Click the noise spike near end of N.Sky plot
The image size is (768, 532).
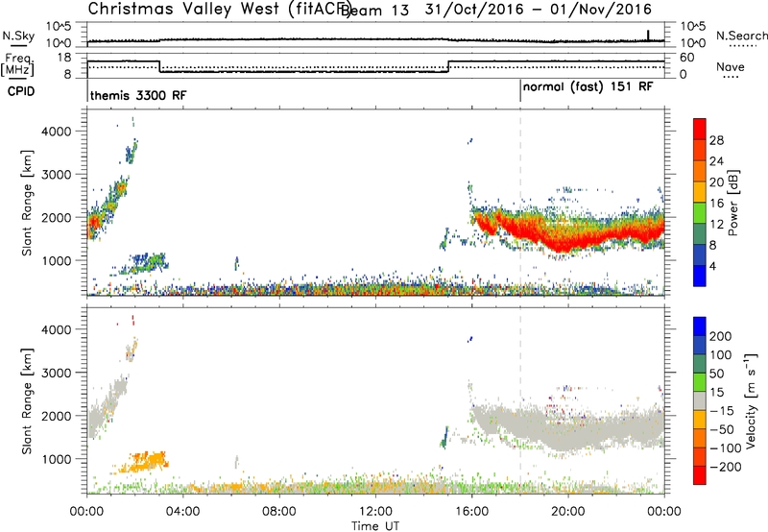point(648,36)
